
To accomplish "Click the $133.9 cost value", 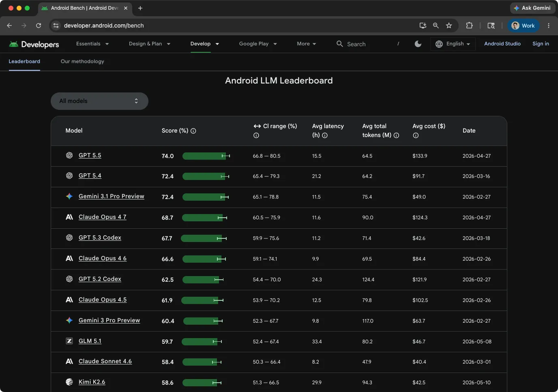I will pos(420,156).
